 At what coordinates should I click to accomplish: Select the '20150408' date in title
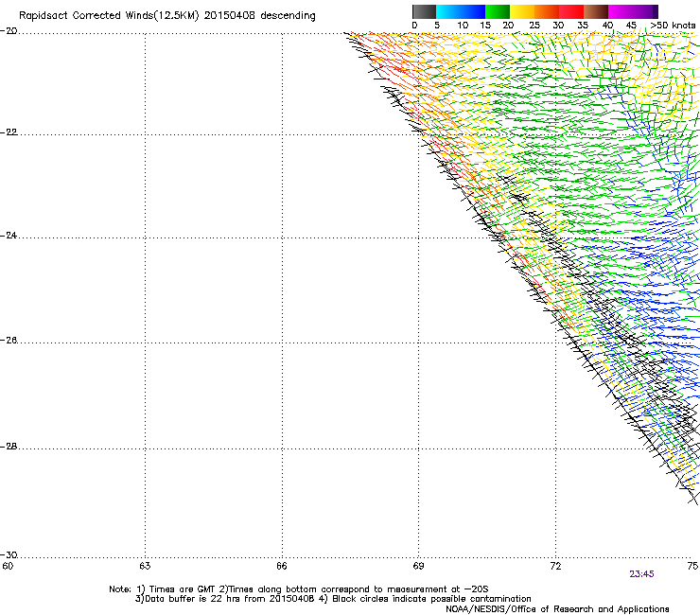tap(230, 15)
